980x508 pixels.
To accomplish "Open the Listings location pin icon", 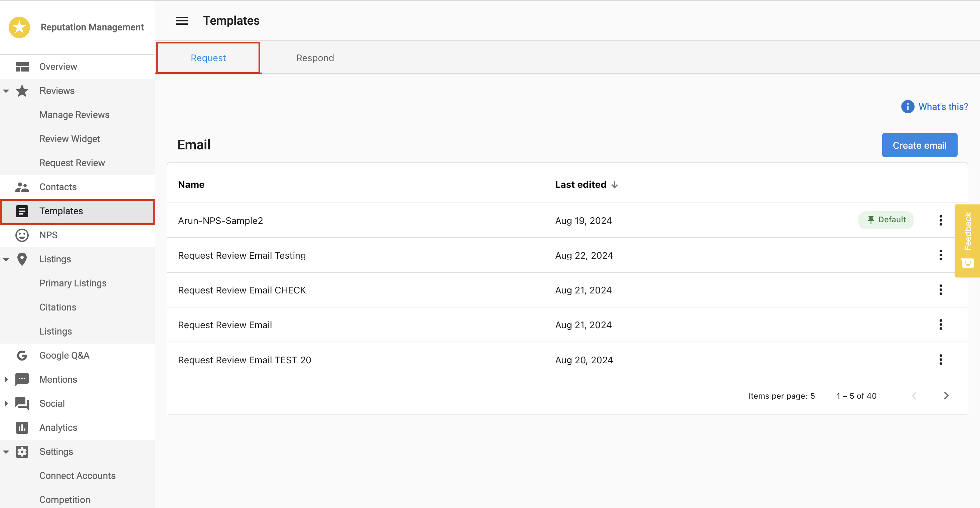I will click(x=22, y=259).
